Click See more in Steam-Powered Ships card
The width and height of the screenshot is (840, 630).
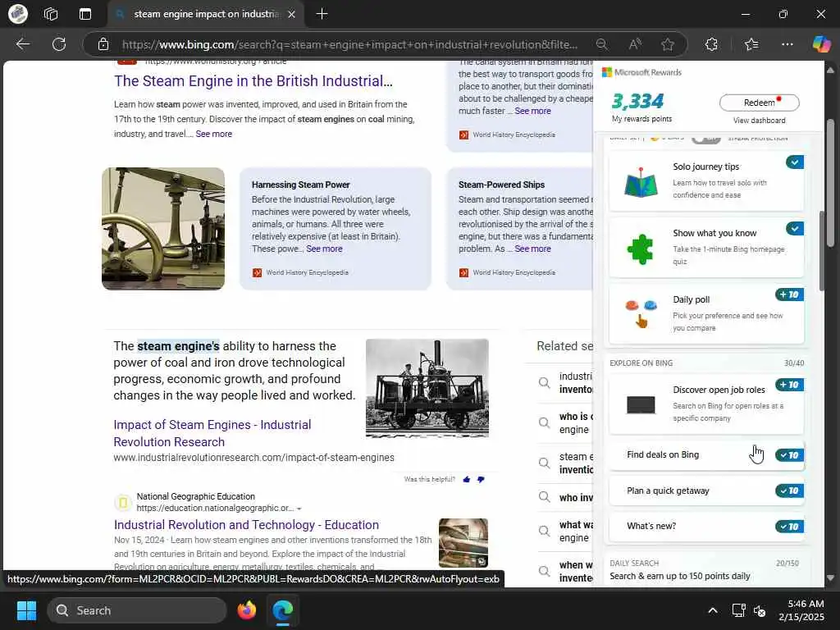[x=532, y=249]
